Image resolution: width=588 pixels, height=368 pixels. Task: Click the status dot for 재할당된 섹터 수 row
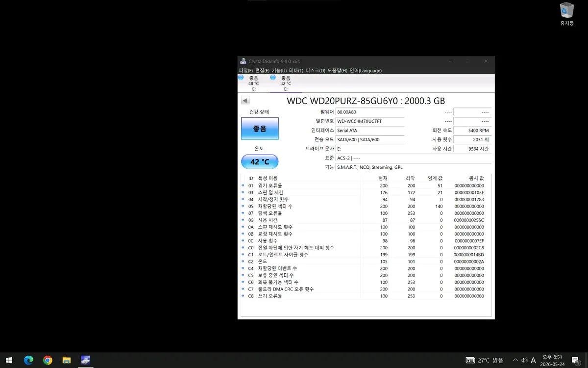(x=243, y=206)
